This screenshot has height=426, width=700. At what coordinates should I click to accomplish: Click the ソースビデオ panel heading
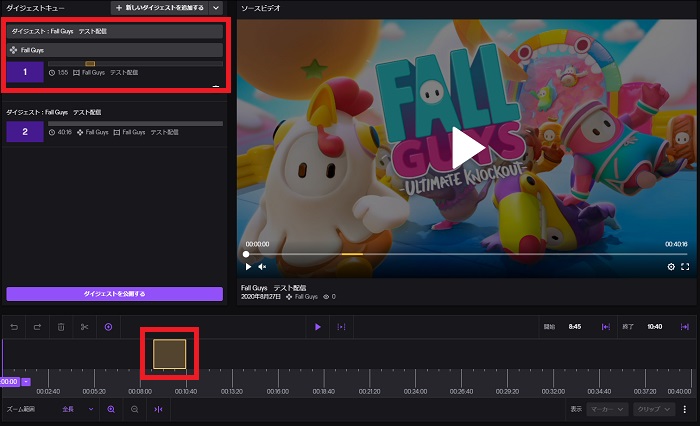261,8
